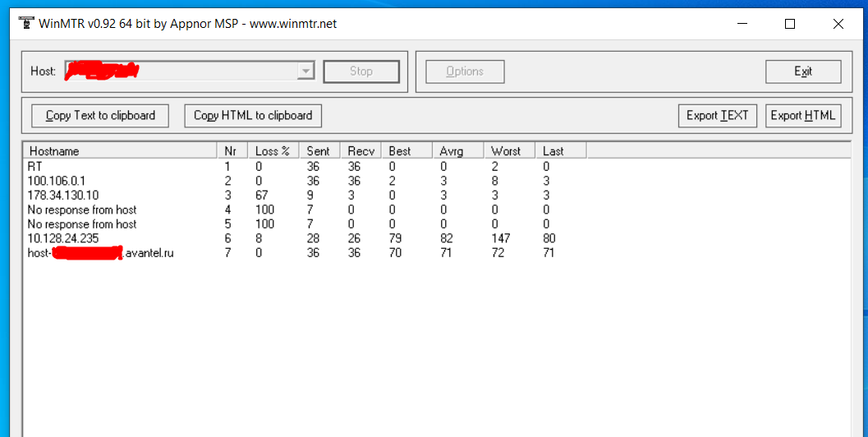Click the Host label text

click(43, 71)
